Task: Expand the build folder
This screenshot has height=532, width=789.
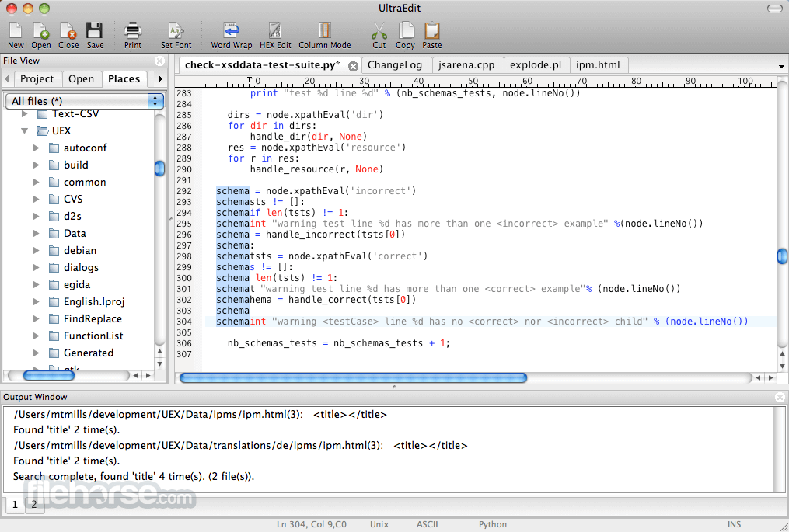Action: 37,165
